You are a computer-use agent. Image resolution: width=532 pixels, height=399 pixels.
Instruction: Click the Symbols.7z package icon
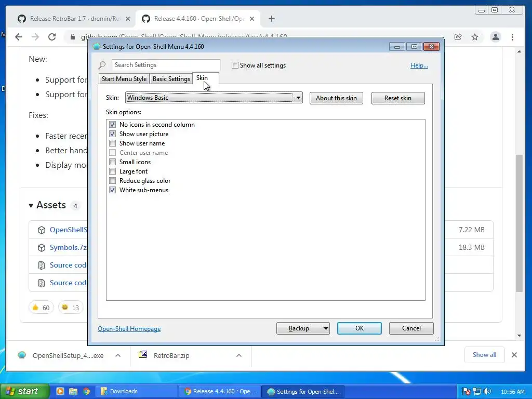pyautogui.click(x=42, y=248)
